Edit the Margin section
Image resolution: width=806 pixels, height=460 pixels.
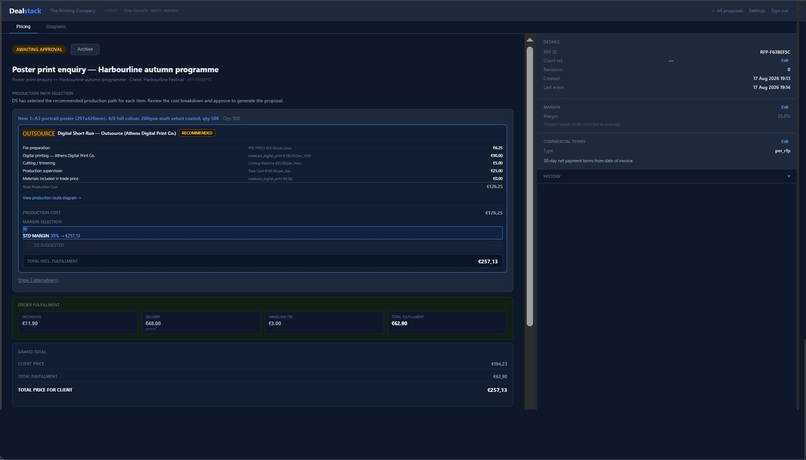click(784, 107)
